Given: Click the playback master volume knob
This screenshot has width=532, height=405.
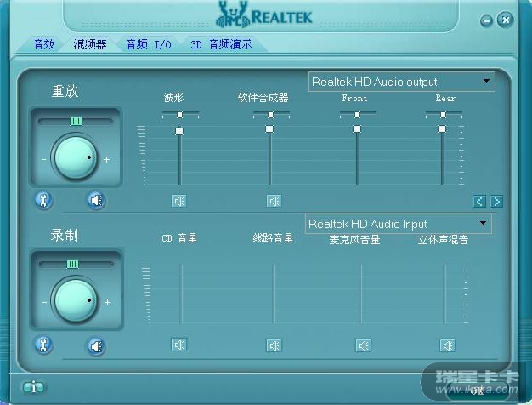Looking at the screenshot, I should tap(75, 157).
